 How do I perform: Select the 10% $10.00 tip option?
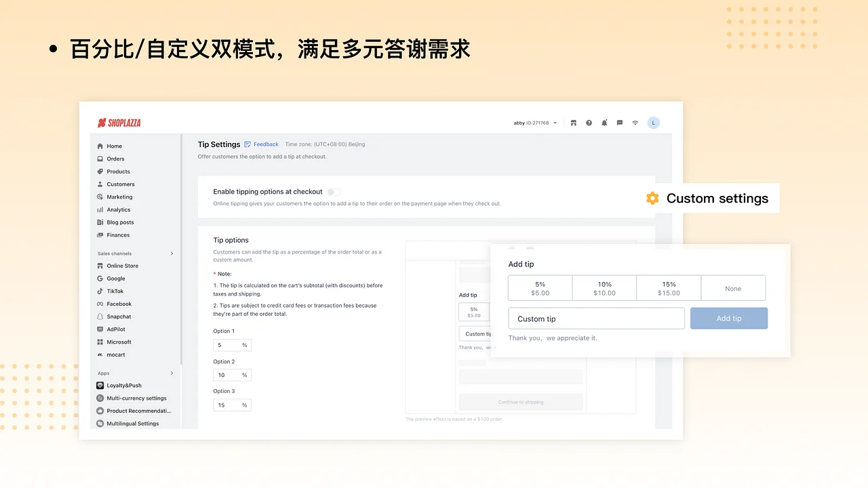click(604, 287)
